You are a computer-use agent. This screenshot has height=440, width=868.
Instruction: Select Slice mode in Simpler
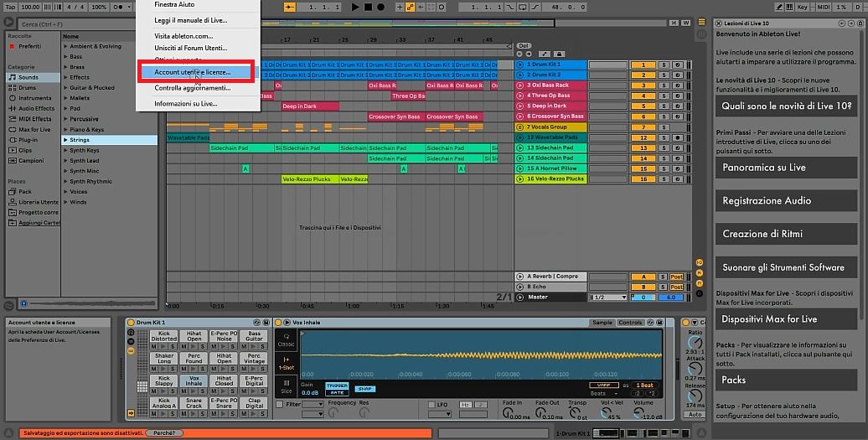click(287, 386)
